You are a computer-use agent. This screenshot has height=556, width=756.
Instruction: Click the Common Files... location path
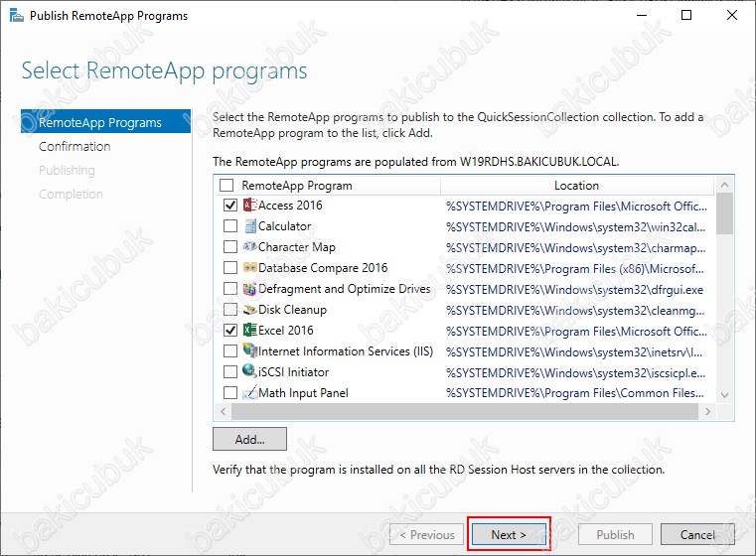point(575,392)
